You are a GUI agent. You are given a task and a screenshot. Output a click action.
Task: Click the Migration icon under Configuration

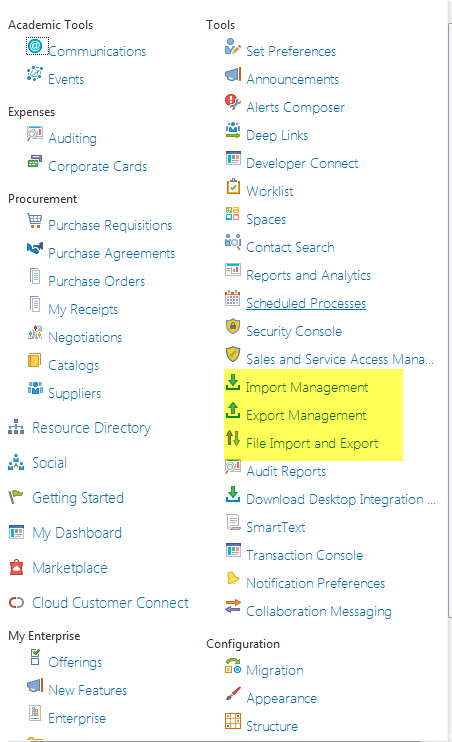(x=233, y=666)
